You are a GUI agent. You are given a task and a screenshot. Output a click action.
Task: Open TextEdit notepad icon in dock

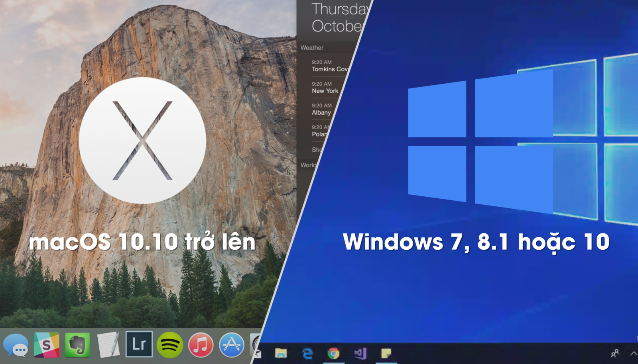click(108, 344)
